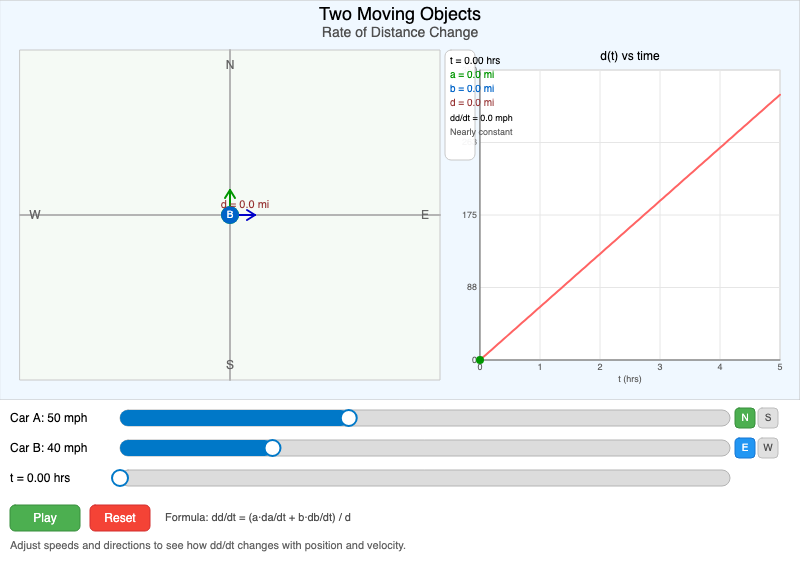Click the red d(t) line on graph
This screenshot has width=800, height=582.
click(630, 227)
